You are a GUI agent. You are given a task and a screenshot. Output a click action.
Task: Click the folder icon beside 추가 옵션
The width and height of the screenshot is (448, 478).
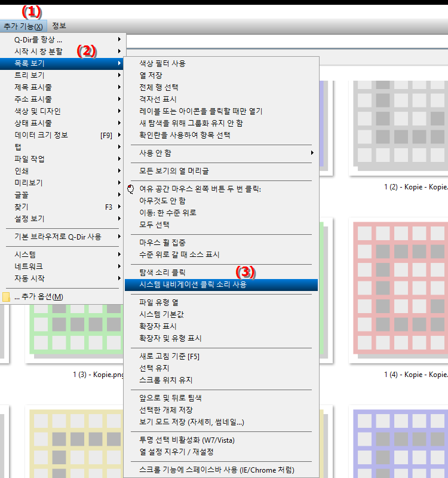coord(6,296)
